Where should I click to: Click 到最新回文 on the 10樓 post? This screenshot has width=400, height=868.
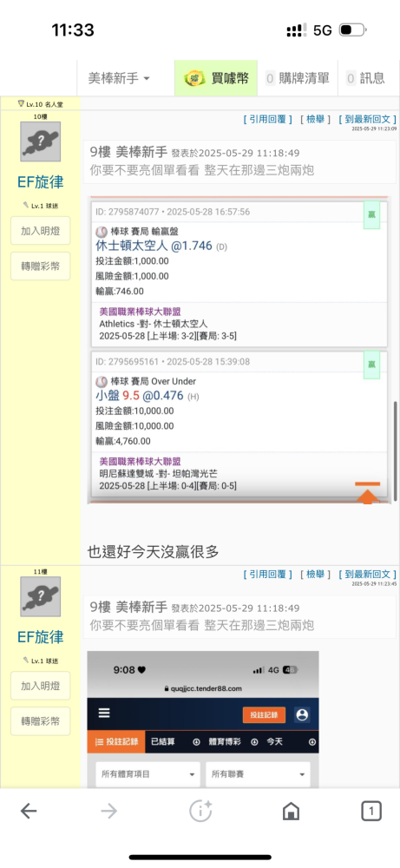tap(367, 119)
